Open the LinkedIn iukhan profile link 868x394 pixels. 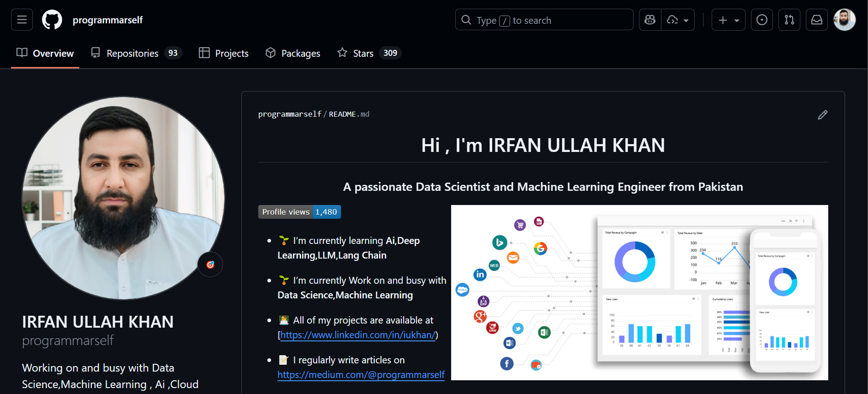click(x=358, y=335)
